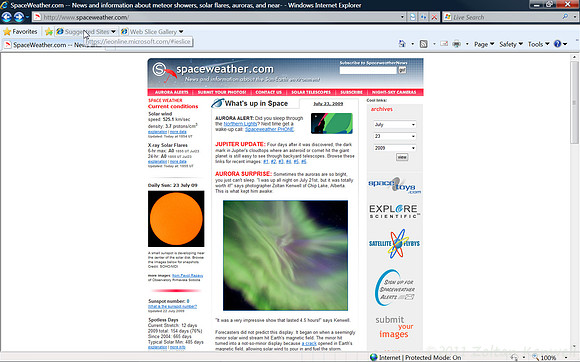Click the Home icon in command bar
Screen dimensions: 580x362
tap(402, 44)
